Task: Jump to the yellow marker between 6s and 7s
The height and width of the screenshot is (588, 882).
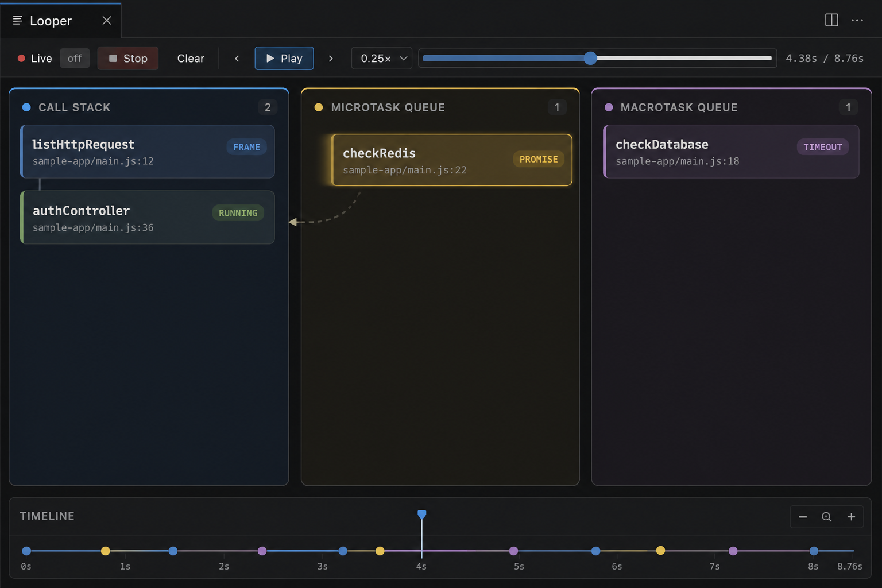Action: coord(660,550)
